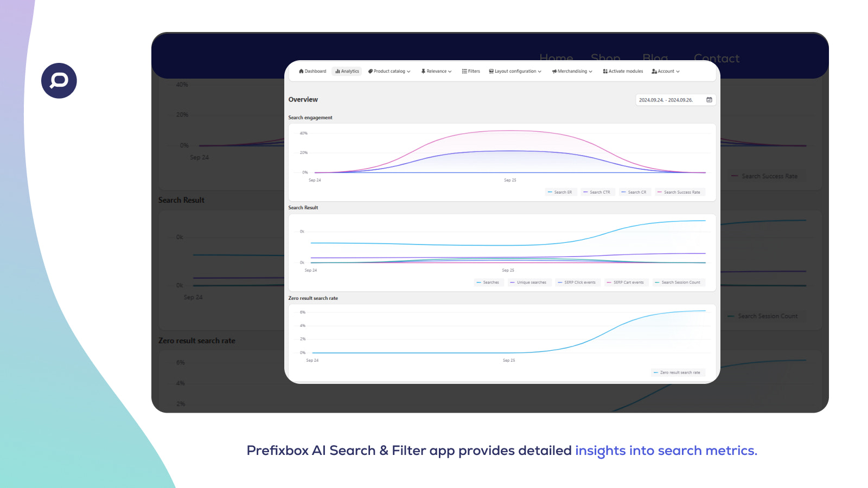Click the date range 2024.09.24. - 2024.09.26. field
Screen dimensions: 868x488
(675, 100)
